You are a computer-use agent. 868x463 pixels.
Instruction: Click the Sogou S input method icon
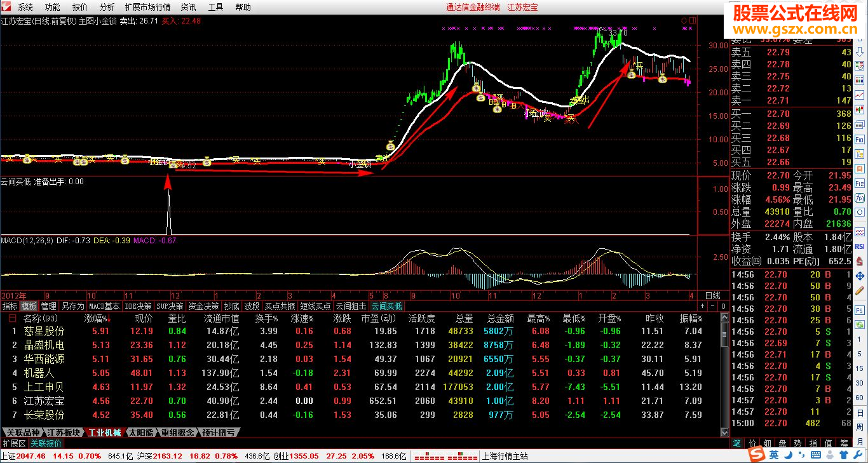coord(757,455)
